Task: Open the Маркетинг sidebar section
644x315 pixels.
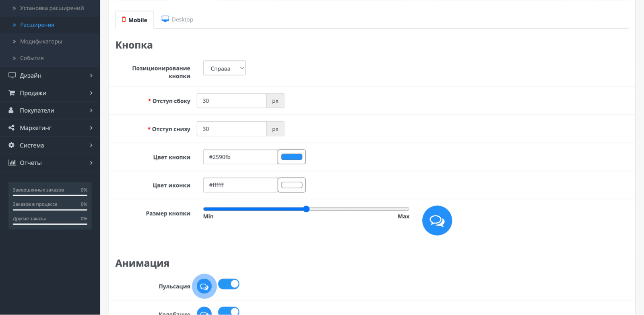Action: tap(50, 128)
